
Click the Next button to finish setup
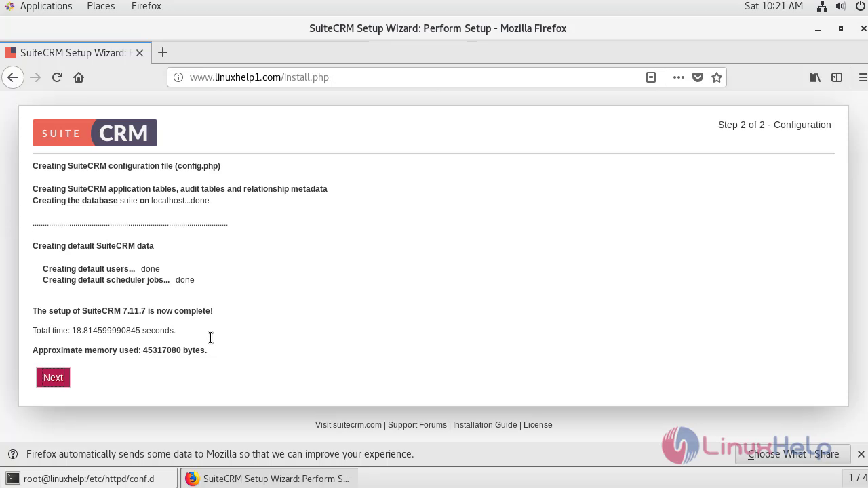(53, 378)
